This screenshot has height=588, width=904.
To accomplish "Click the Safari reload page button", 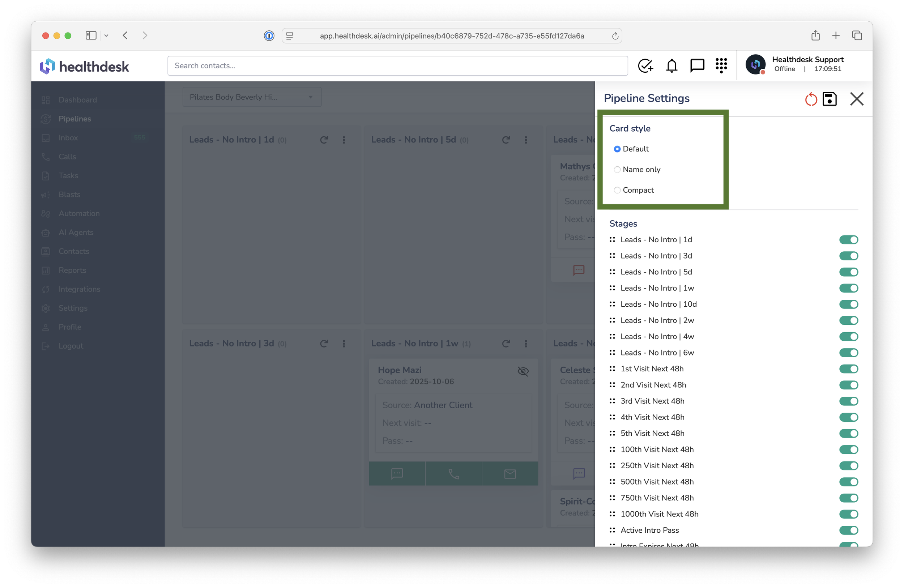I will coord(615,36).
